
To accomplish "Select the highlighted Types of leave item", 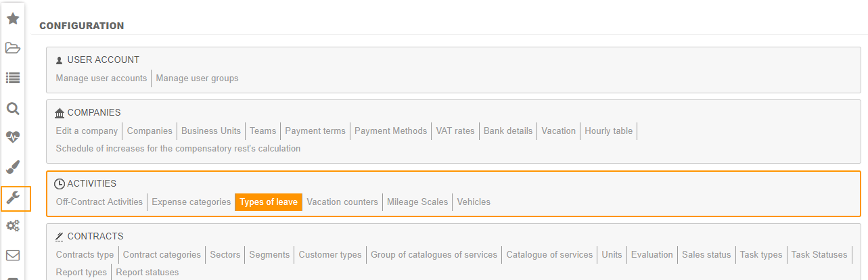I will [269, 202].
